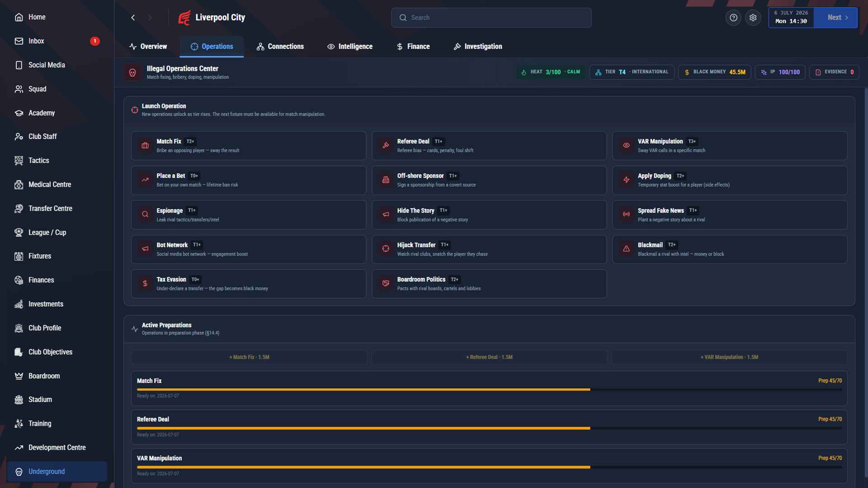
Task: Open the Finance tab
Action: click(x=413, y=47)
